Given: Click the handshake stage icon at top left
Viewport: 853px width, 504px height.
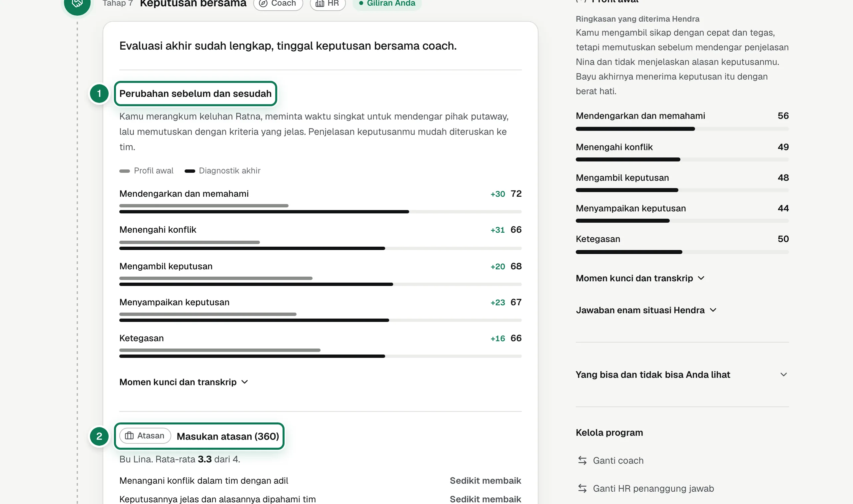Looking at the screenshot, I should 77,4.
